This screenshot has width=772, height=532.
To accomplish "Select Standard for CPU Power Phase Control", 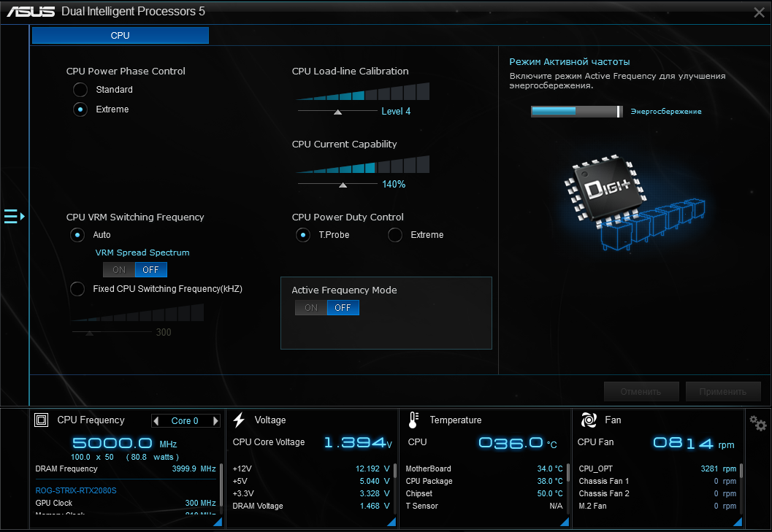I will (x=80, y=90).
